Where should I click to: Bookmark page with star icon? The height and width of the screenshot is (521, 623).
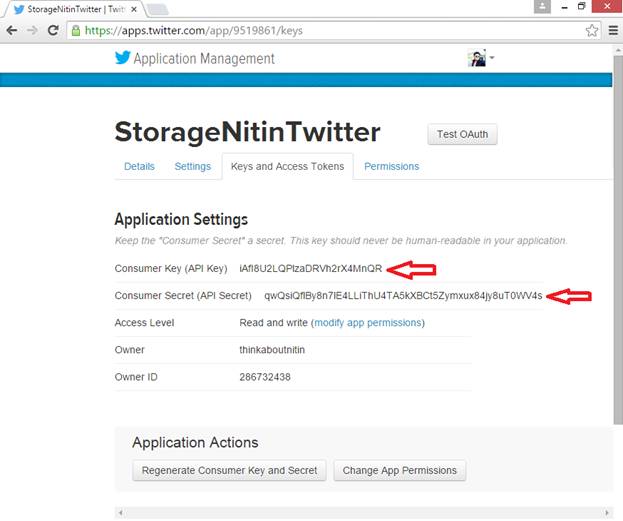click(x=592, y=30)
